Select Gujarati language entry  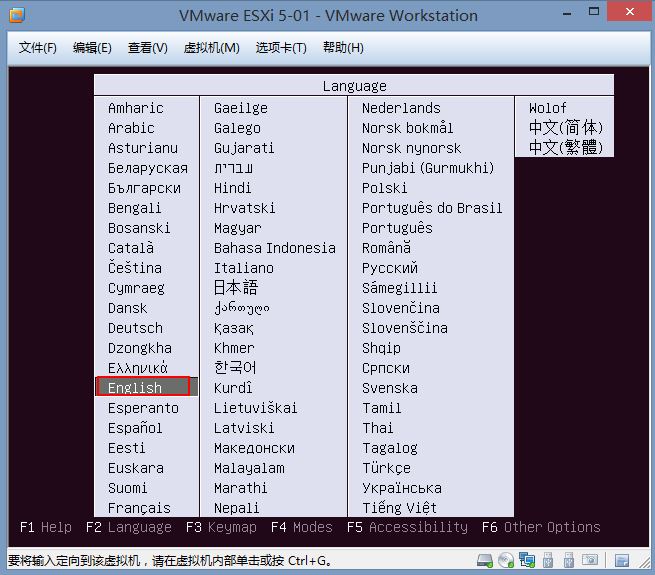tap(244, 148)
